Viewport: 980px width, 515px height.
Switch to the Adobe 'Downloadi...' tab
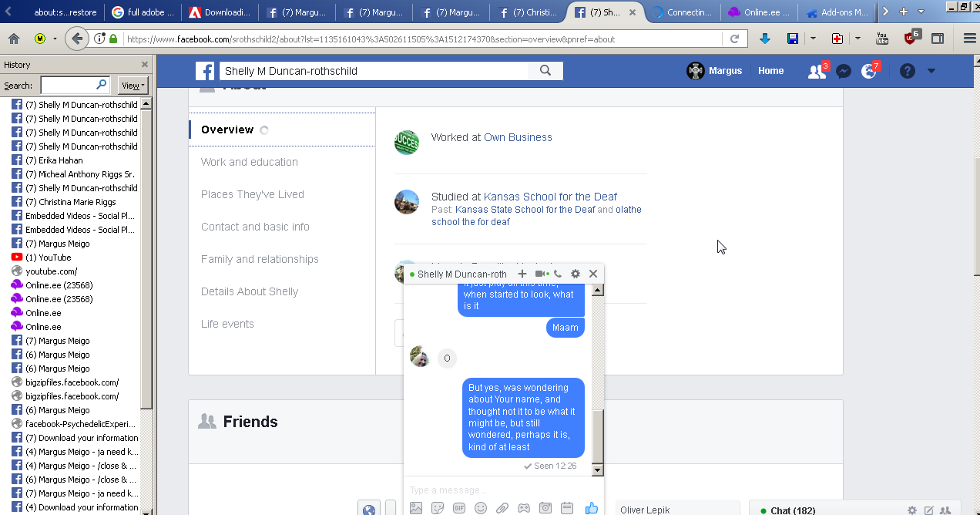(220, 12)
